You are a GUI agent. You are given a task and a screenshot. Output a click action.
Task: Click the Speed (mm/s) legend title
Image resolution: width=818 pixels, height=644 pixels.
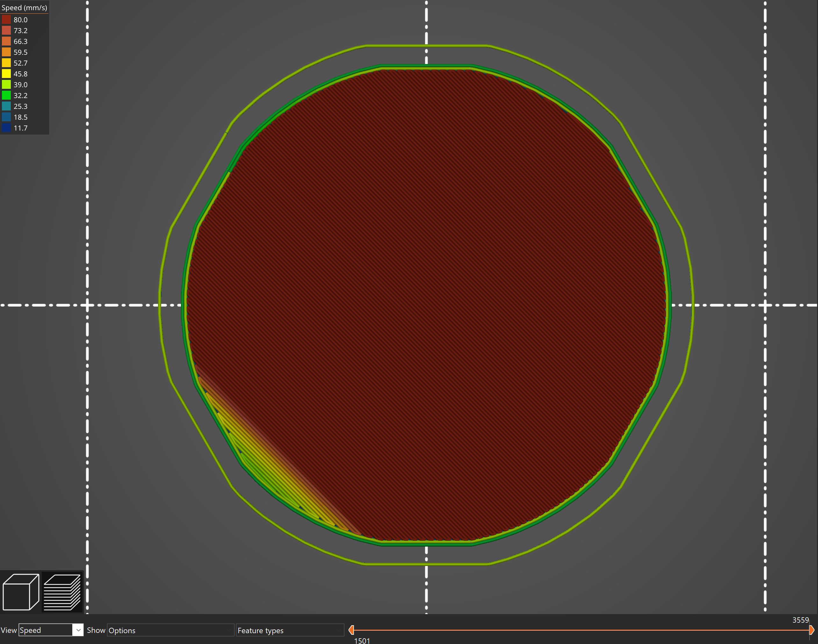[x=24, y=8]
